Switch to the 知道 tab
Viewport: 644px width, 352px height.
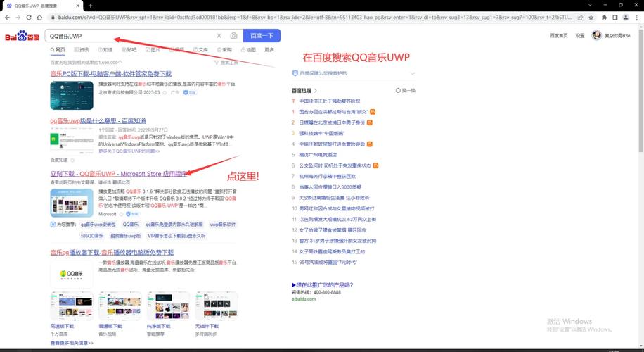105,50
